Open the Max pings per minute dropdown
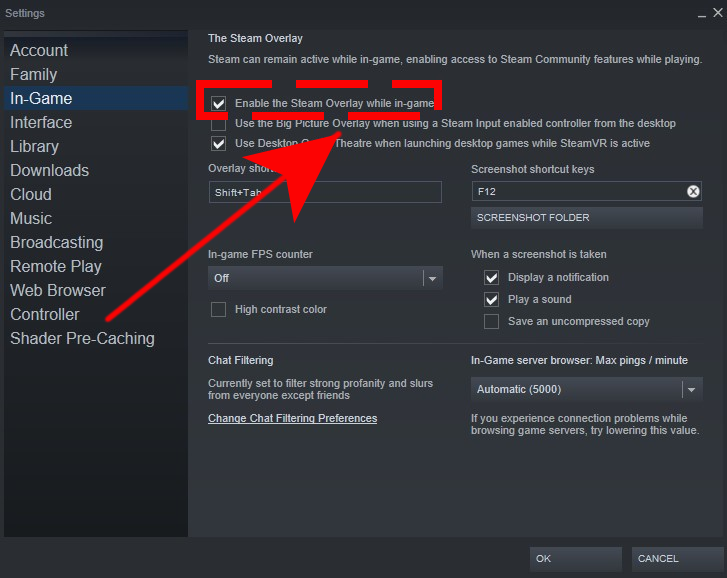Viewport: 727px width, 578px height. (x=587, y=389)
